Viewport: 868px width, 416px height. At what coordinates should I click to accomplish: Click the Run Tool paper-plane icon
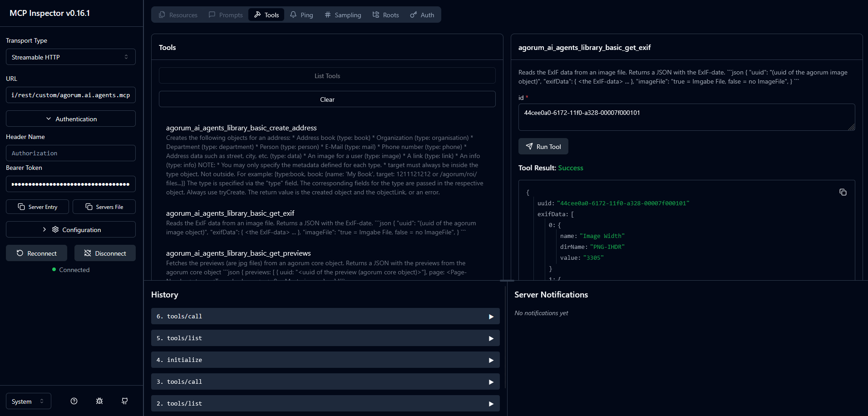tap(529, 146)
